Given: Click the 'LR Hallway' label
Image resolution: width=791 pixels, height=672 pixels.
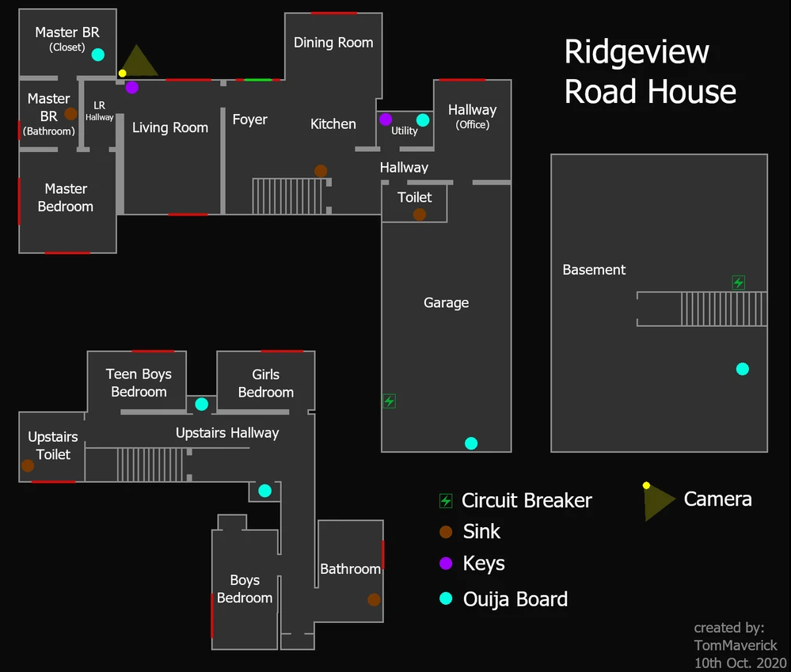Looking at the screenshot, I should tap(100, 111).
